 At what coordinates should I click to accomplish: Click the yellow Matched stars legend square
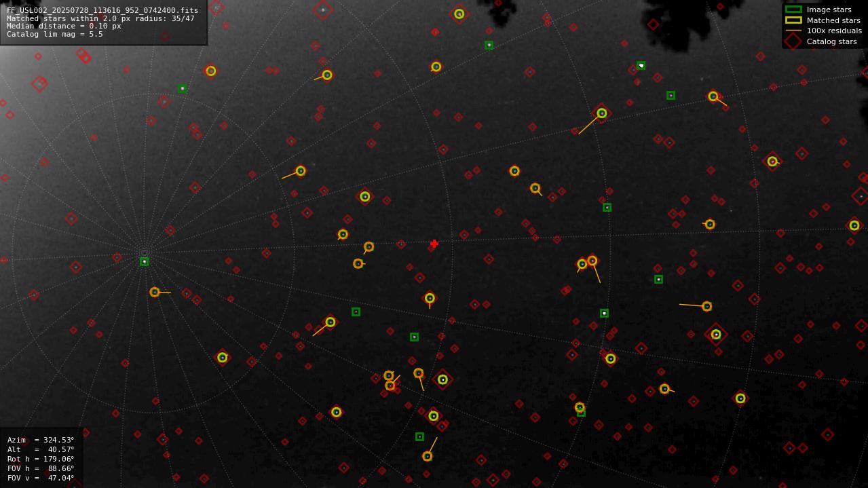point(793,20)
